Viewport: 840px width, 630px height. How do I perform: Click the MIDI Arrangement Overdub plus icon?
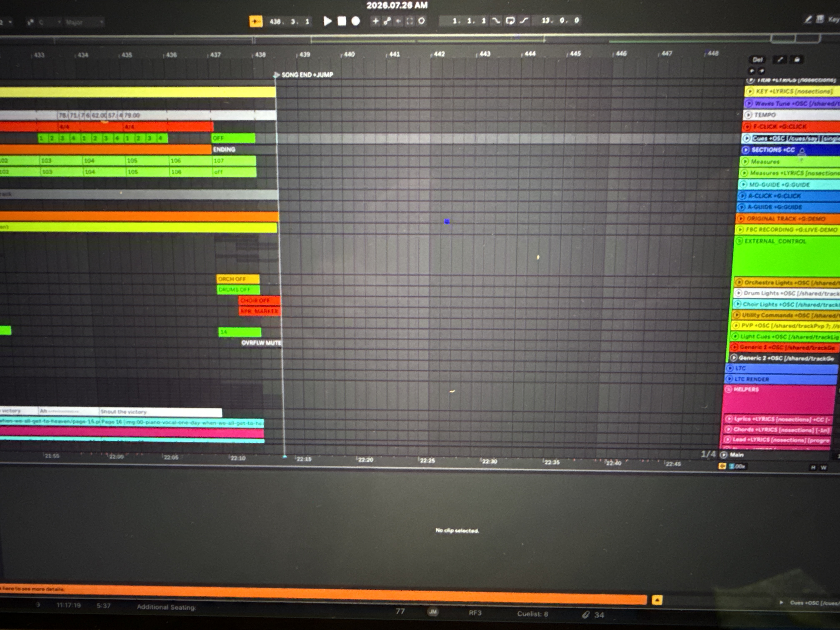click(x=375, y=21)
